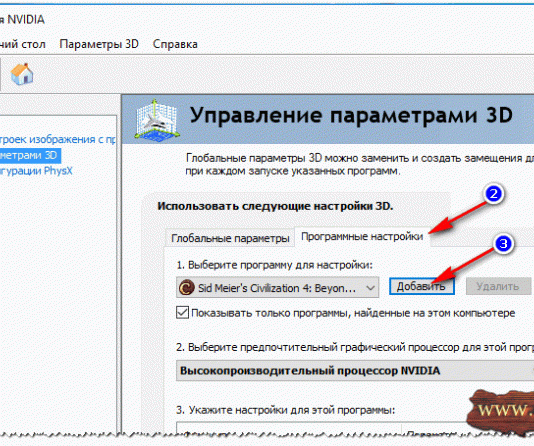Click the Добавить button
Viewport: 534px width, 446px height.
click(421, 286)
